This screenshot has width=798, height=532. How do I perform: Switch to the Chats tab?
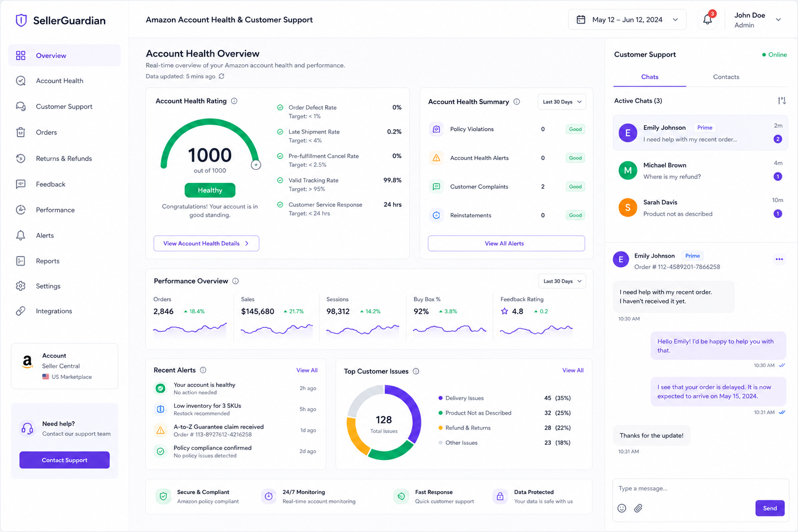[x=649, y=77]
